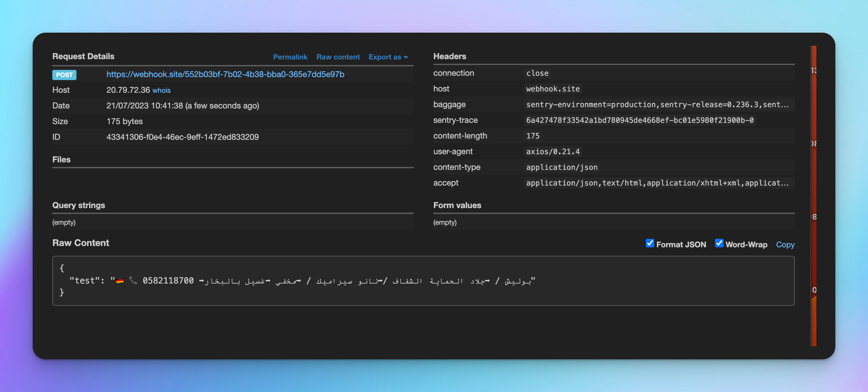Click the user-agent axios value
Image resolution: width=868 pixels, height=392 pixels.
(553, 152)
